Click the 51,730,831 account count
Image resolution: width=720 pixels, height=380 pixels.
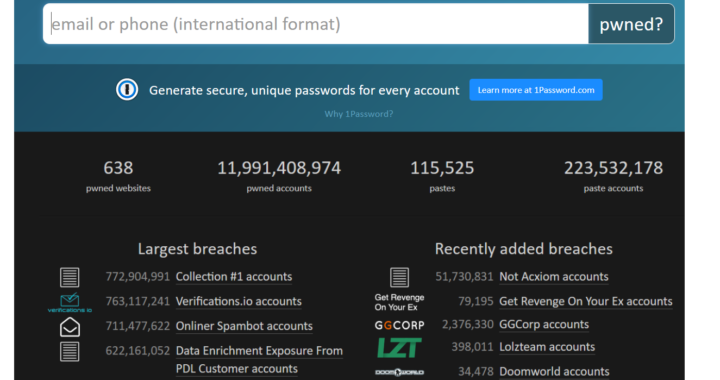pos(464,277)
